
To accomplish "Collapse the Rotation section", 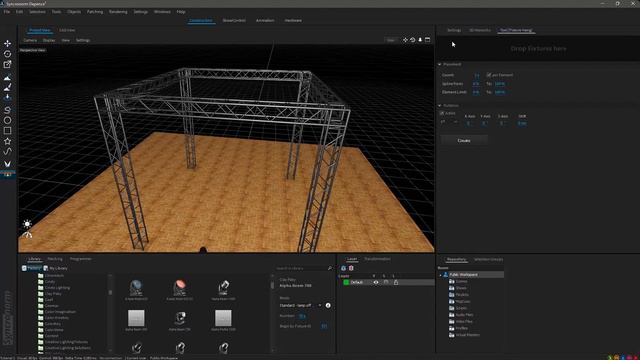I will 440,106.
